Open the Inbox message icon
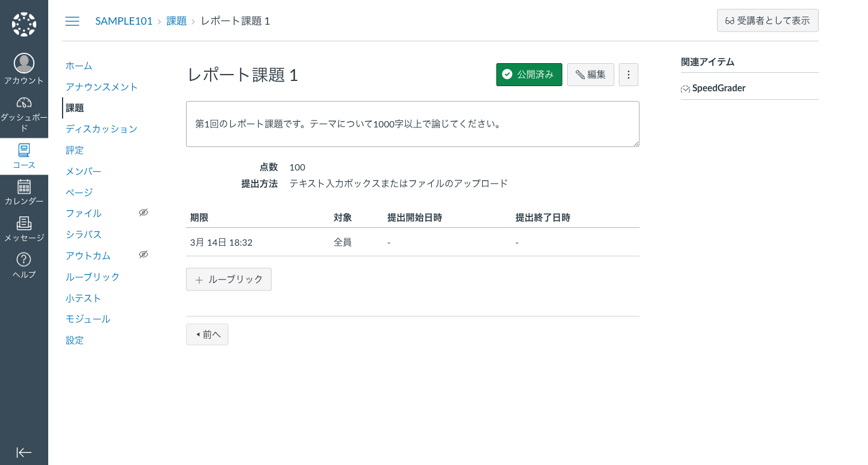Image resolution: width=868 pixels, height=465 pixels. 24,223
